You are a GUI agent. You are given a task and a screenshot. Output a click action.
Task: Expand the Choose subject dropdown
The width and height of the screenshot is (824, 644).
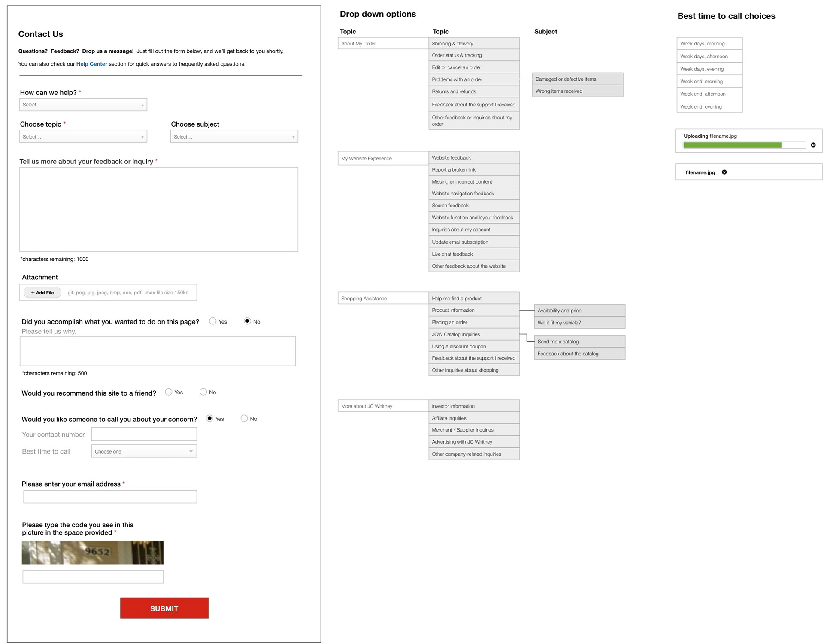pos(234,136)
